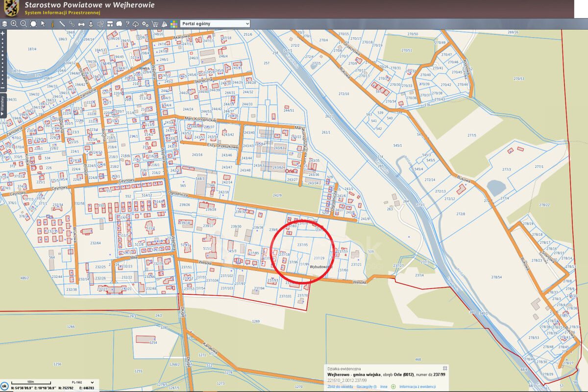588x392 pixels.
Task: Click the shopping cart icon
Action: pos(154,23)
